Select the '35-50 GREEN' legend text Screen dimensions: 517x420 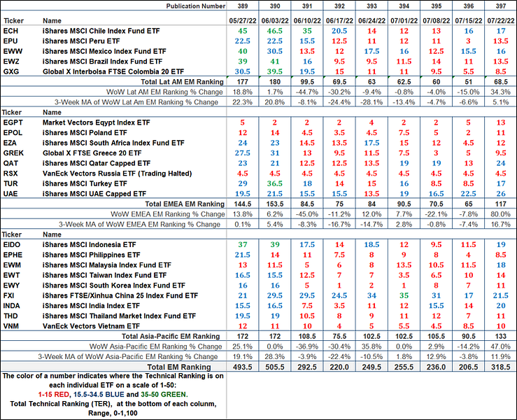(164, 395)
